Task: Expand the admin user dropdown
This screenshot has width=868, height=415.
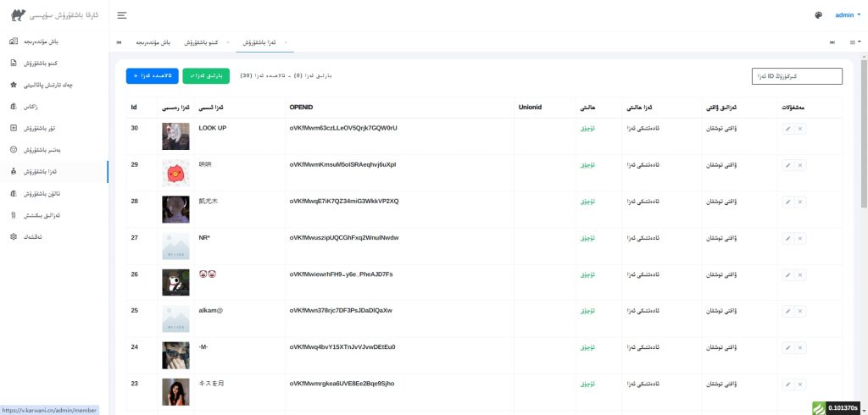Action: [x=847, y=15]
